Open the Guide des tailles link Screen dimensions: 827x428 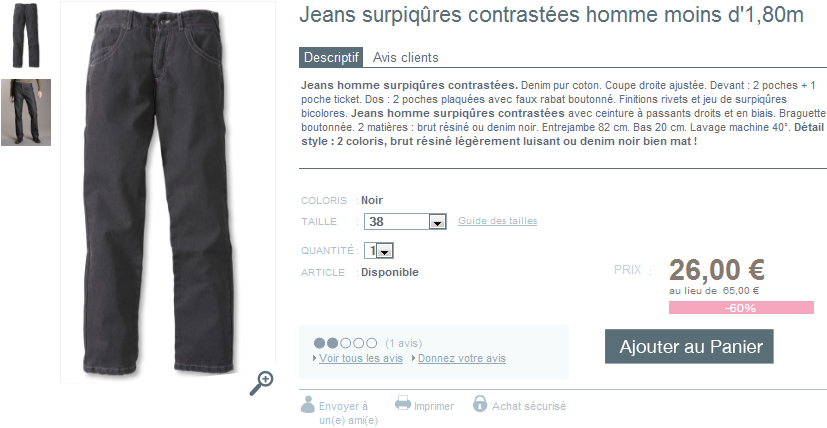(497, 221)
